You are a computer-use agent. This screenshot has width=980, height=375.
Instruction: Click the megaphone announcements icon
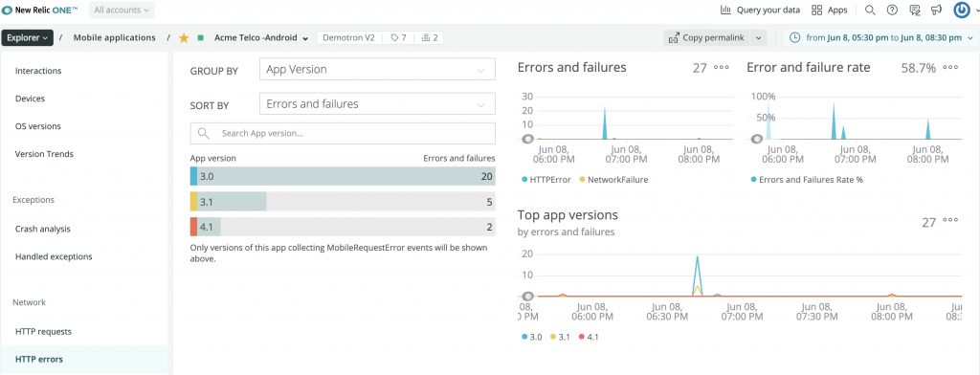pyautogui.click(x=936, y=10)
